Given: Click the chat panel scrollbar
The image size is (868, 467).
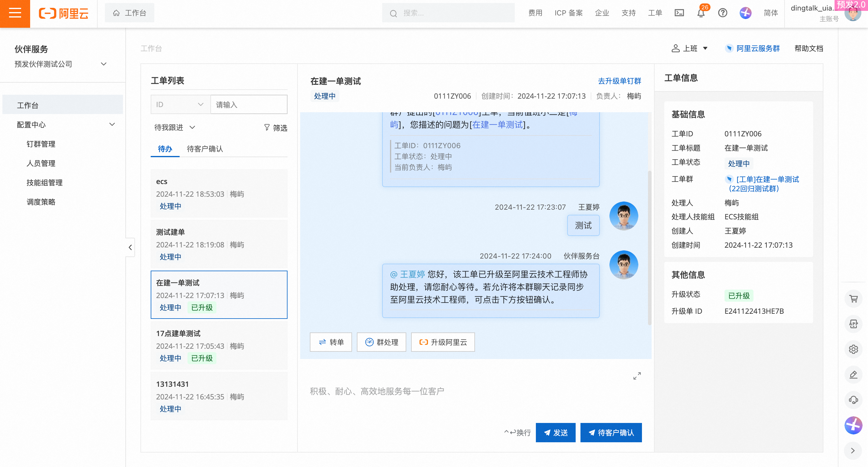Looking at the screenshot, I should coord(649,248).
